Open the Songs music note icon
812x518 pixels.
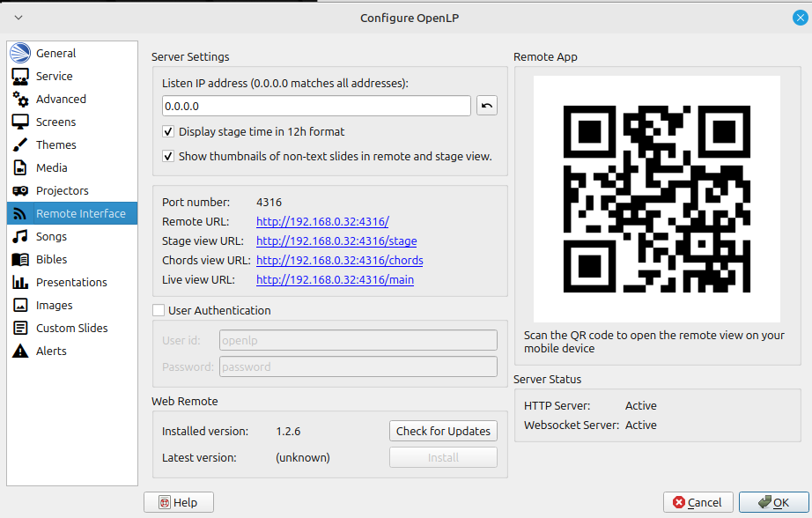pos(20,236)
